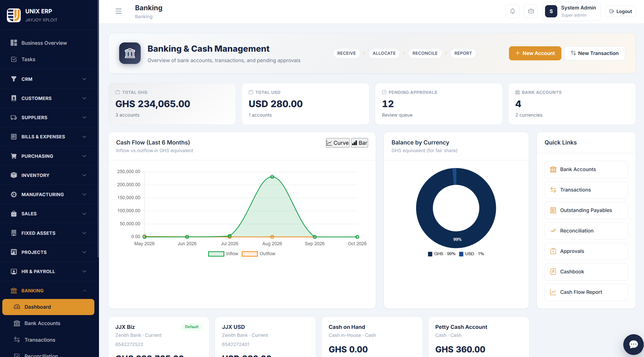Image resolution: width=644 pixels, height=357 pixels.
Task: Click the Petty Cash Account card title
Action: tap(461, 327)
